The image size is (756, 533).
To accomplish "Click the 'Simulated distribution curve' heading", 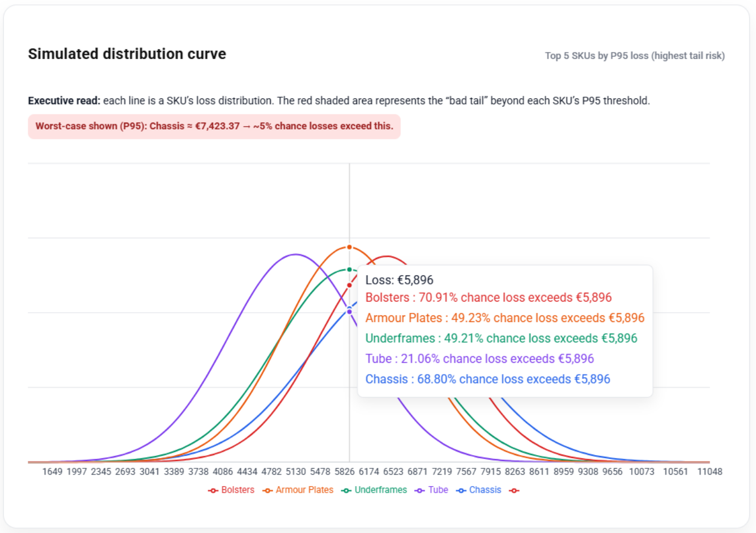I will pos(127,54).
